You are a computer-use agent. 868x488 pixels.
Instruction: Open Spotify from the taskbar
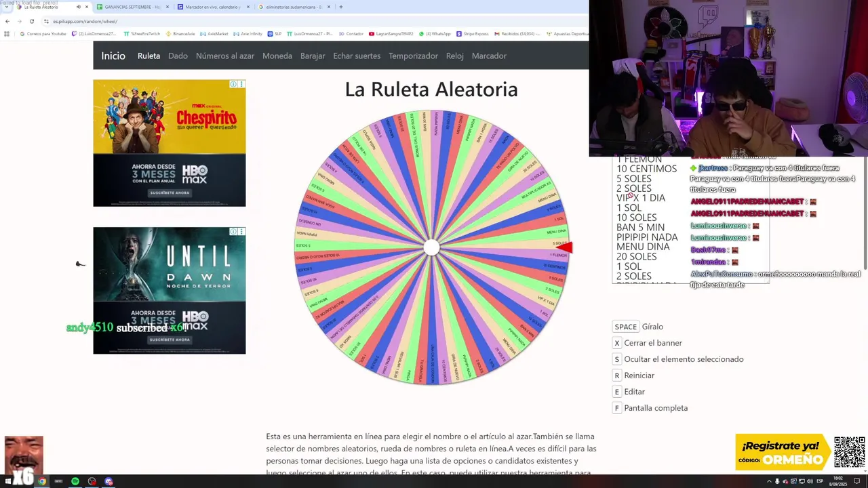tap(75, 481)
